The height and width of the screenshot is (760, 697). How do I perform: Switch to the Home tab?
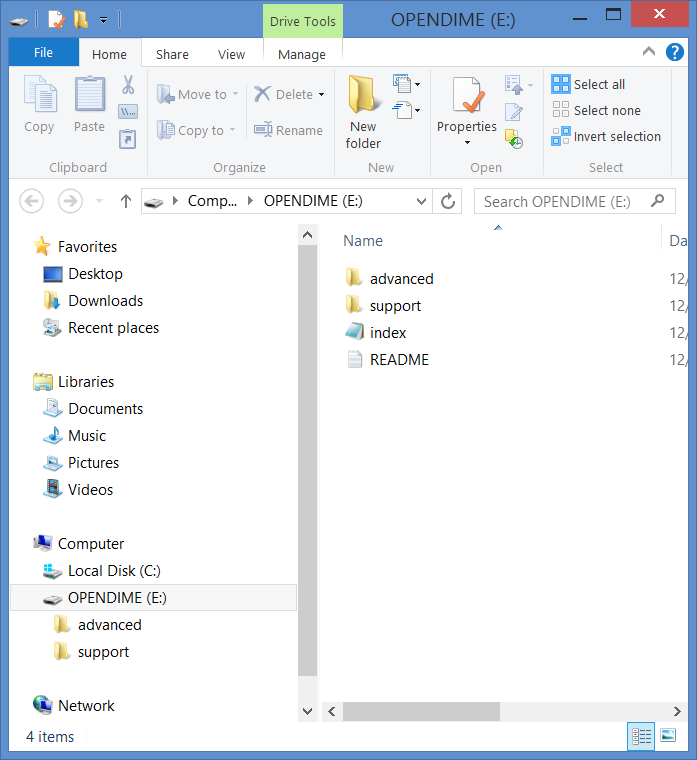(110, 54)
